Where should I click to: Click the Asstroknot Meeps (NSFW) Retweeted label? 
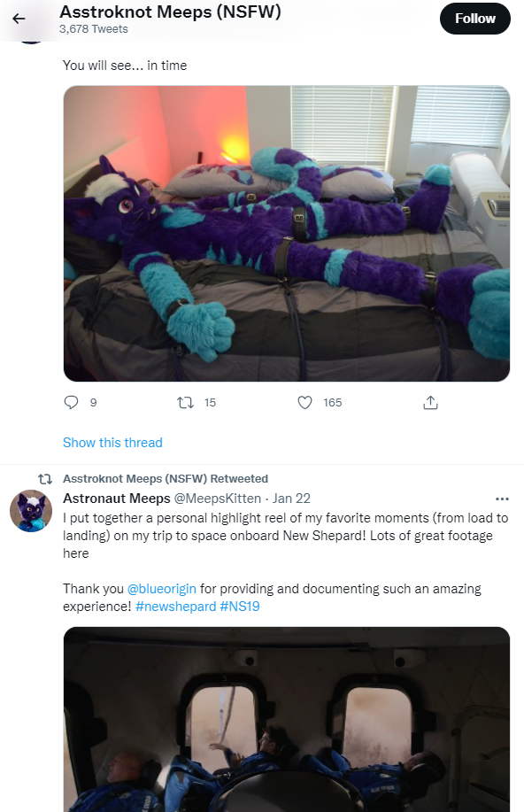pyautogui.click(x=166, y=478)
